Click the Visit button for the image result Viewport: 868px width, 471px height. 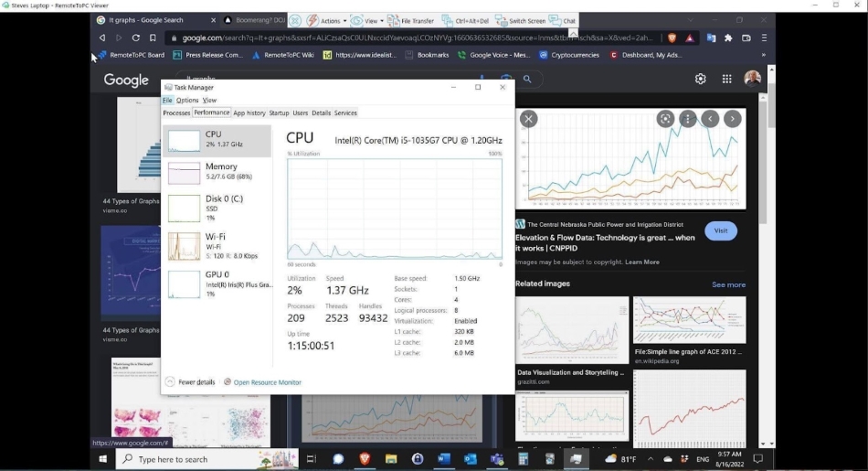721,230
